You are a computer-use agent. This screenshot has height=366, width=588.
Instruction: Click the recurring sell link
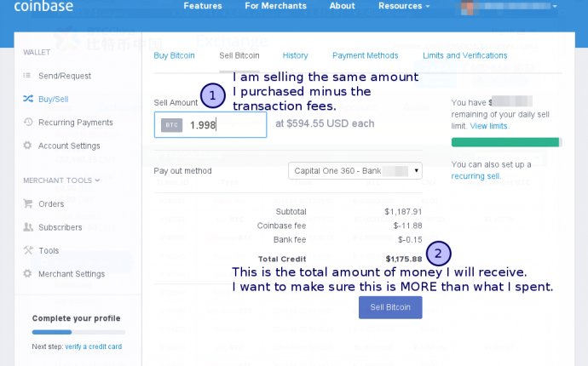[476, 176]
